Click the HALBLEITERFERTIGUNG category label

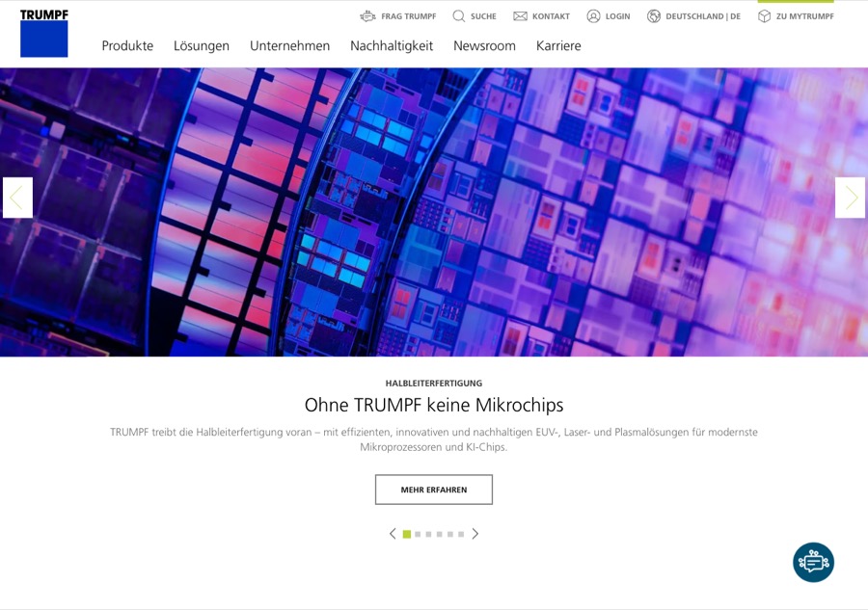click(434, 384)
